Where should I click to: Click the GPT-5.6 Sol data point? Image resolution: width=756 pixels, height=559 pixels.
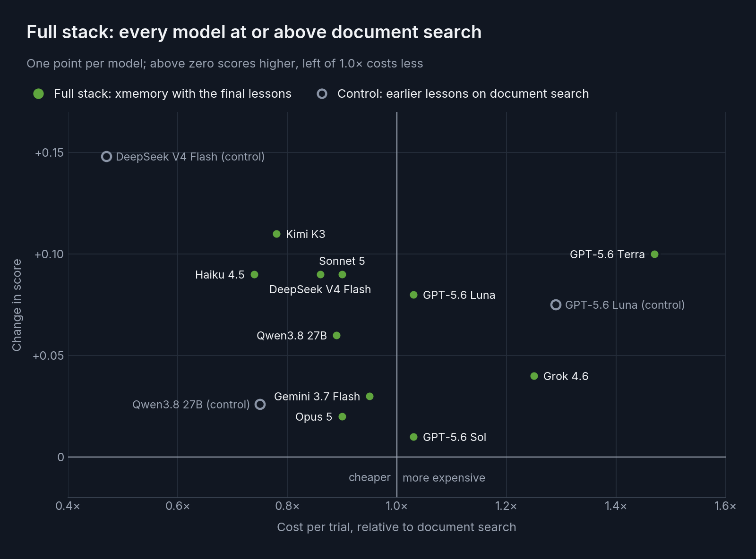(x=414, y=437)
